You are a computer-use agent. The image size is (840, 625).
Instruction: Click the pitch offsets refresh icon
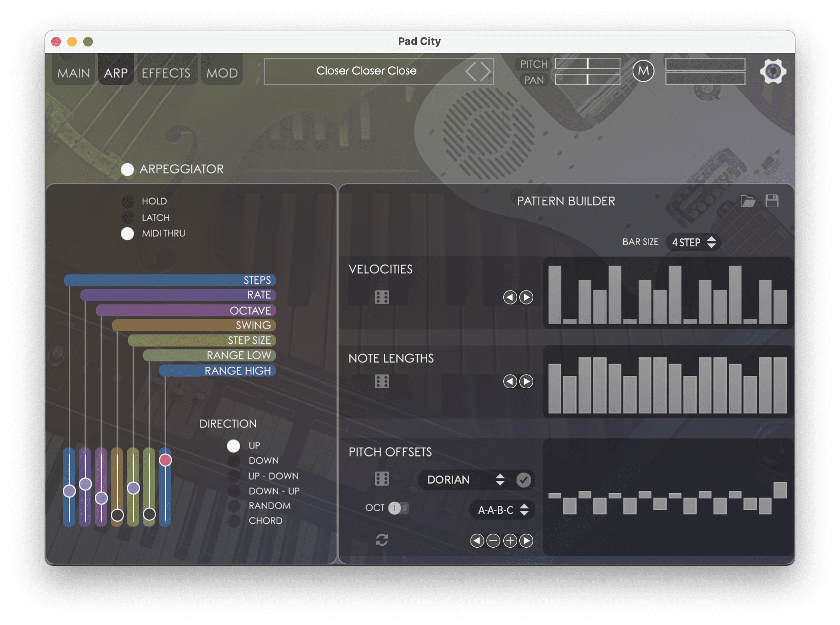(x=382, y=540)
